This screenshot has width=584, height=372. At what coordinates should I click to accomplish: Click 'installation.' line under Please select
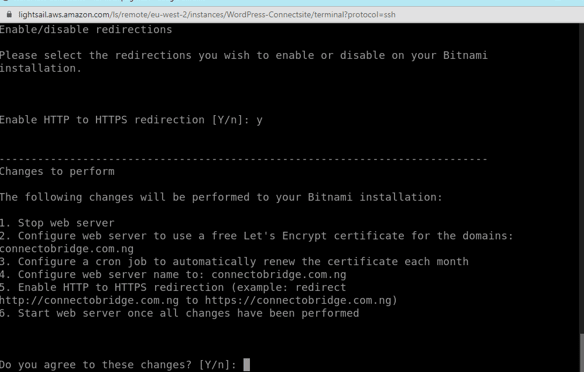click(x=41, y=68)
